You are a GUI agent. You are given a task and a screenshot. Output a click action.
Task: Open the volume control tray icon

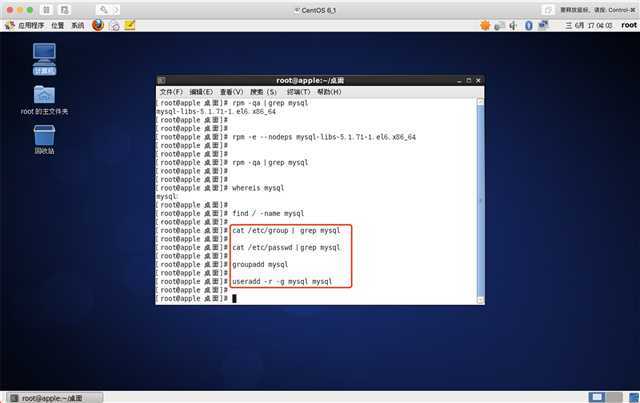(x=513, y=26)
